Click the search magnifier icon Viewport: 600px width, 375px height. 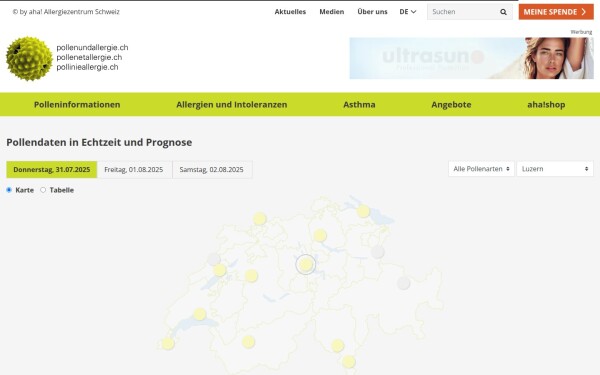click(503, 12)
